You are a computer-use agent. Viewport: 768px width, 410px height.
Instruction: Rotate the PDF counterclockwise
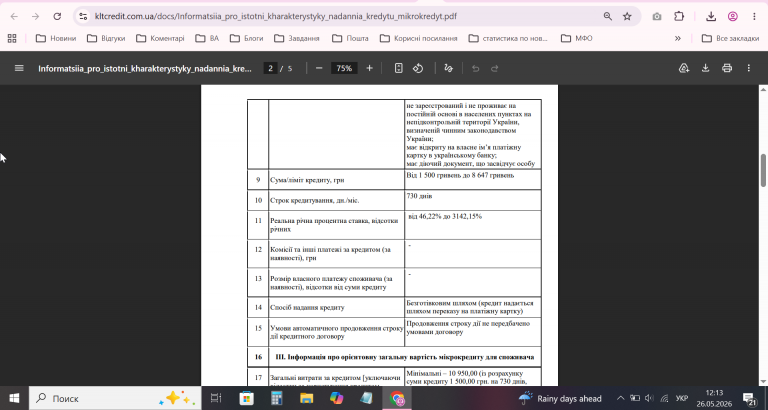pos(418,68)
